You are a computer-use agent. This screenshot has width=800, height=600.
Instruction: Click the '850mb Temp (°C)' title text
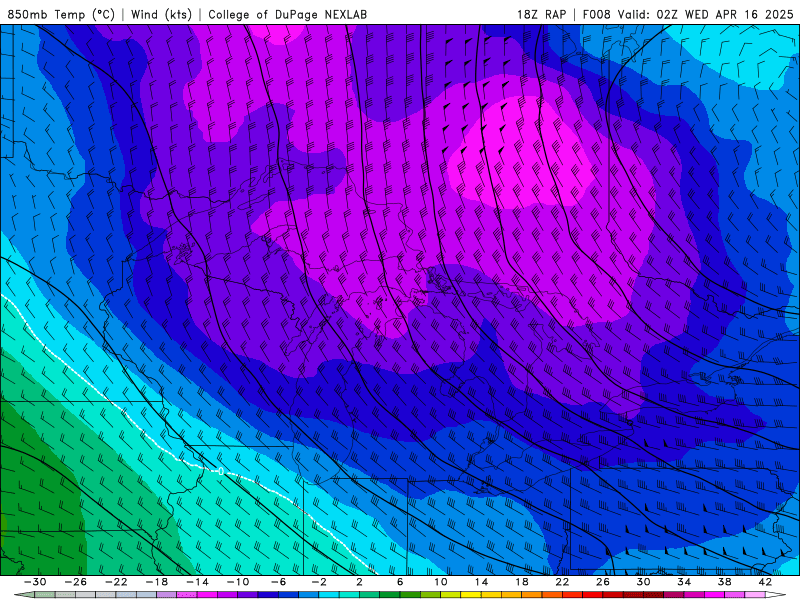(x=61, y=14)
